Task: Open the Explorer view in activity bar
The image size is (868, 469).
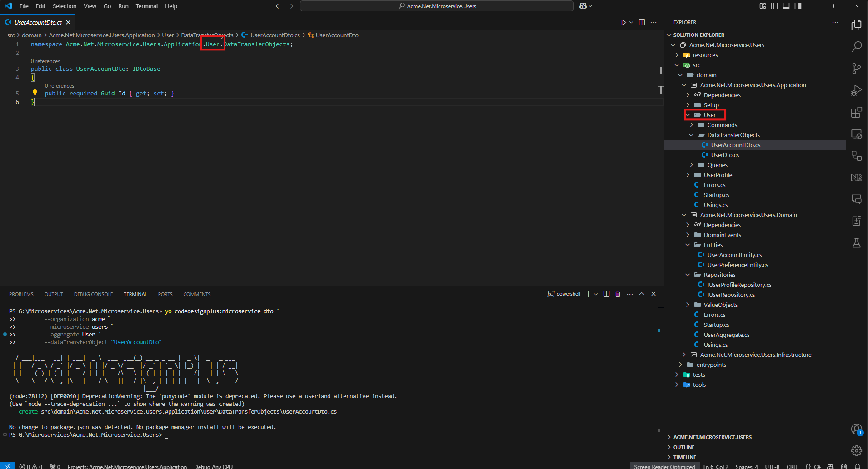Action: tap(857, 25)
